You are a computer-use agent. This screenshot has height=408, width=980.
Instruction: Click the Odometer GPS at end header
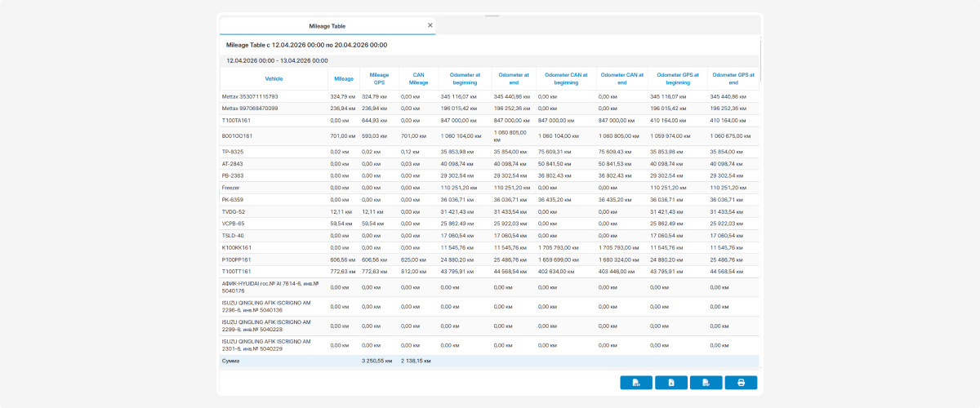pos(733,79)
